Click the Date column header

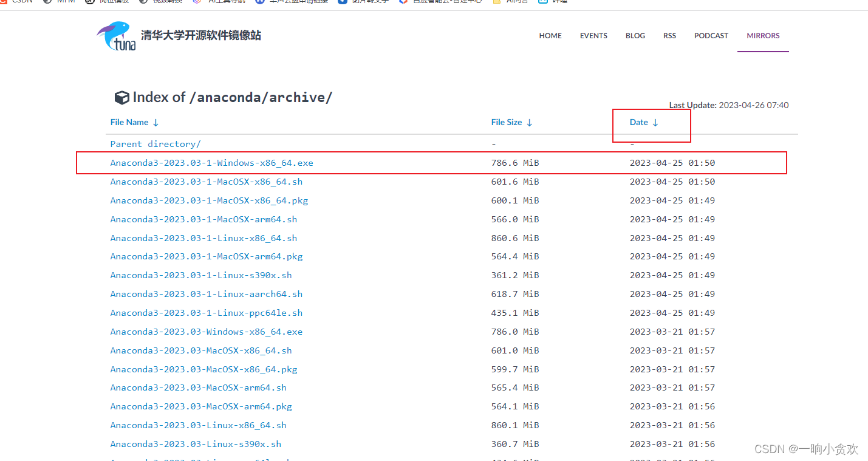click(x=639, y=123)
